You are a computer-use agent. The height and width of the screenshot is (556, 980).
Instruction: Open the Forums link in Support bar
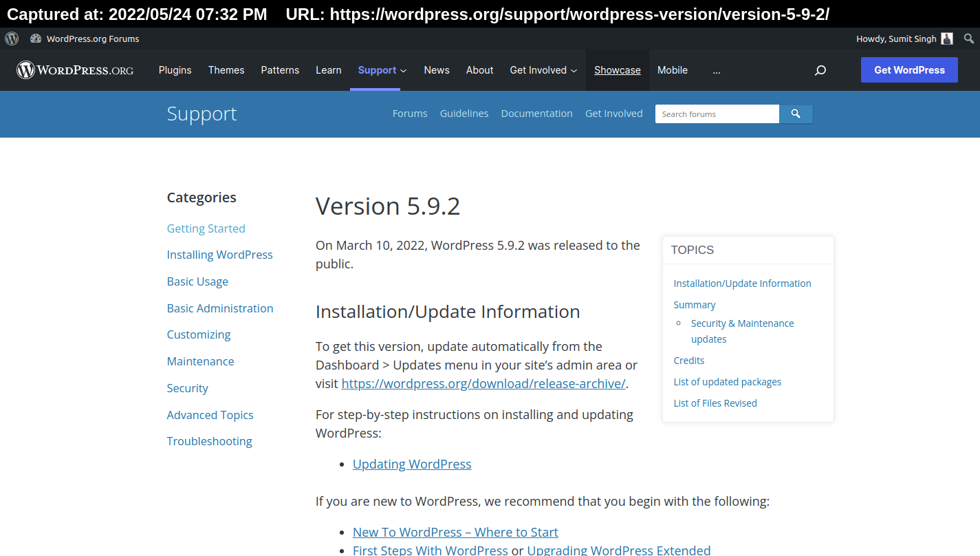410,114
